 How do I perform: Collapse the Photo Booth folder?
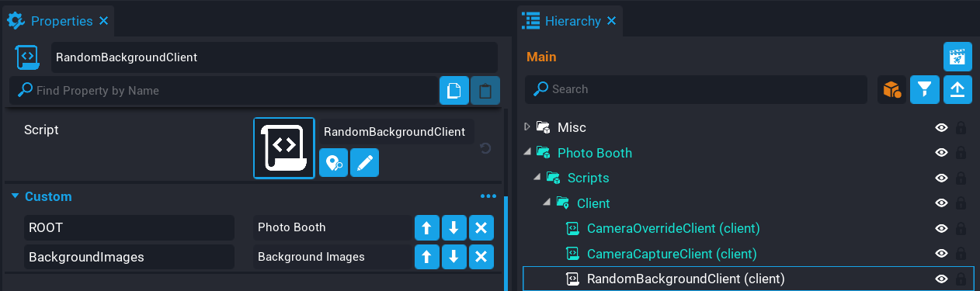tap(527, 152)
